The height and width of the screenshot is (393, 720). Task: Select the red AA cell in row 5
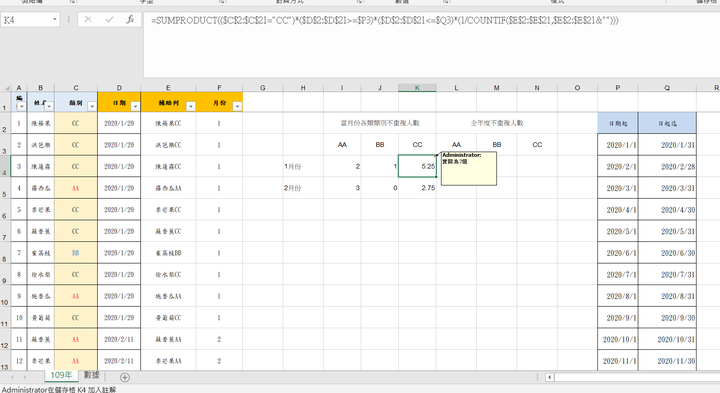pos(76,188)
